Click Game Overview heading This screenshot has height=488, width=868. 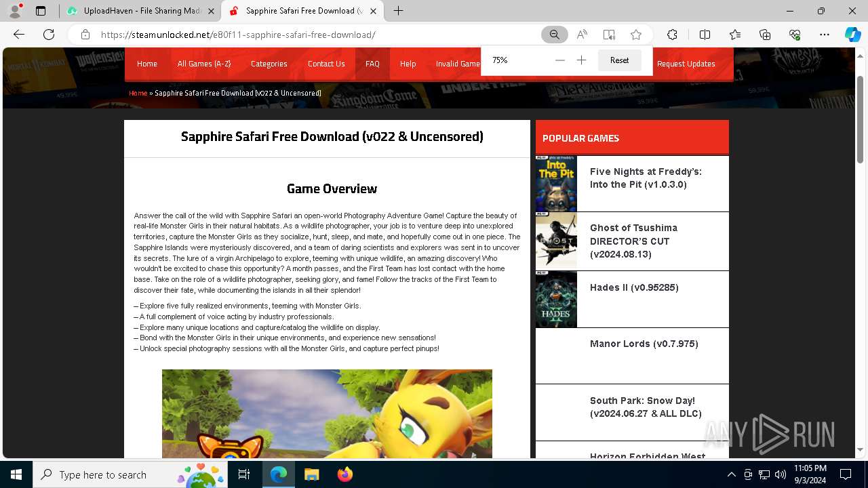[332, 188]
